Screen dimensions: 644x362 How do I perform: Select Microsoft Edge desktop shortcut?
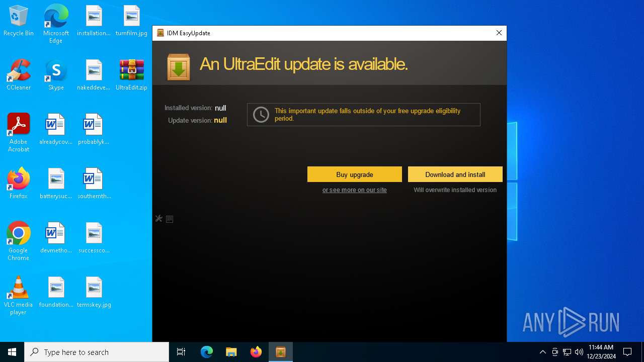[56, 24]
